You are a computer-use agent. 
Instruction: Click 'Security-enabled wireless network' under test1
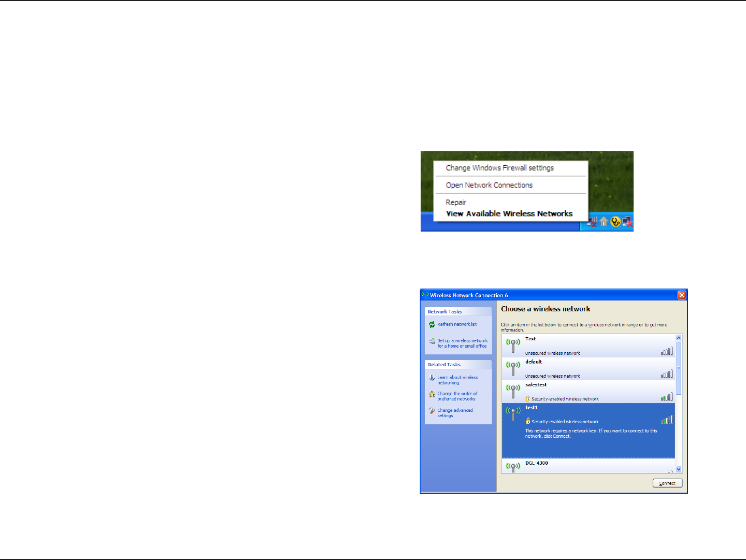pyautogui.click(x=565, y=422)
